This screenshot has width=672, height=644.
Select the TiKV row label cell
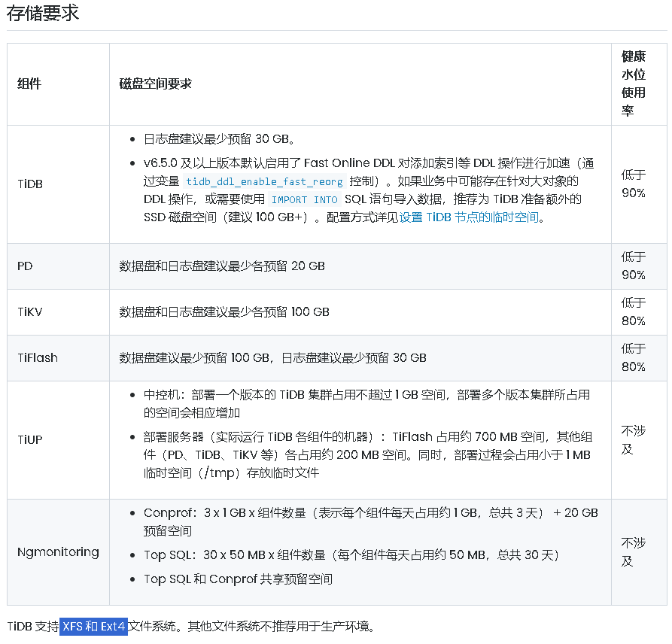[29, 312]
